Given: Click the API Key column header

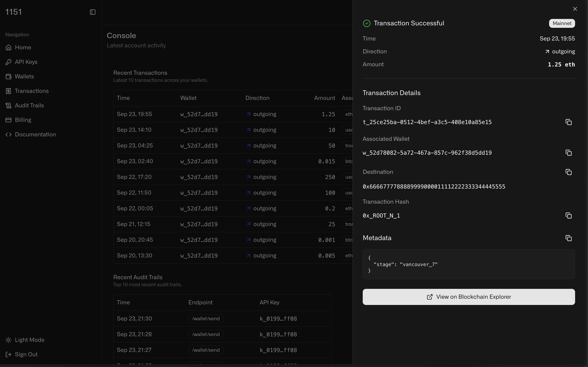Looking at the screenshot, I should point(269,302).
